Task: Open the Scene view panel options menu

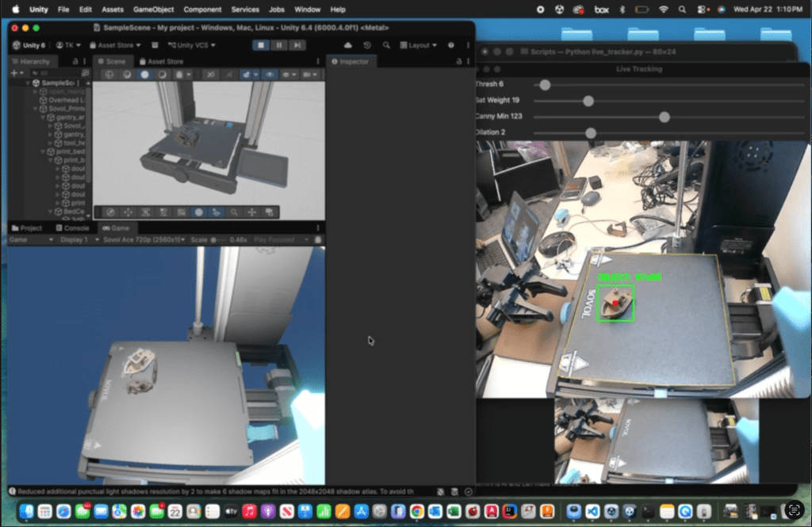Action: 318,61
